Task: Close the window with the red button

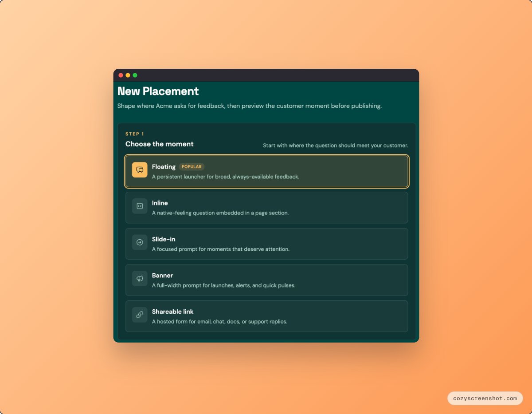Action: point(121,75)
